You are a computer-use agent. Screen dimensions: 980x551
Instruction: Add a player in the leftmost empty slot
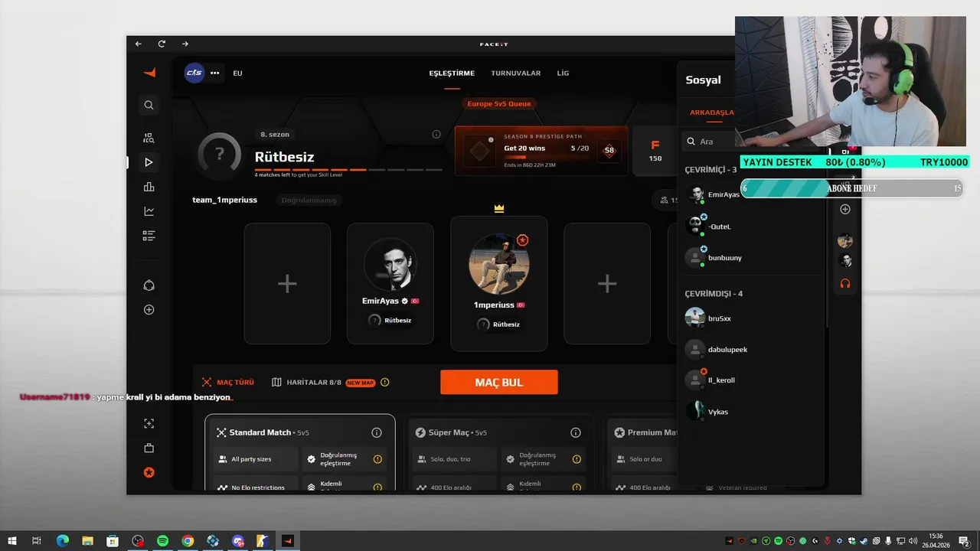287,284
